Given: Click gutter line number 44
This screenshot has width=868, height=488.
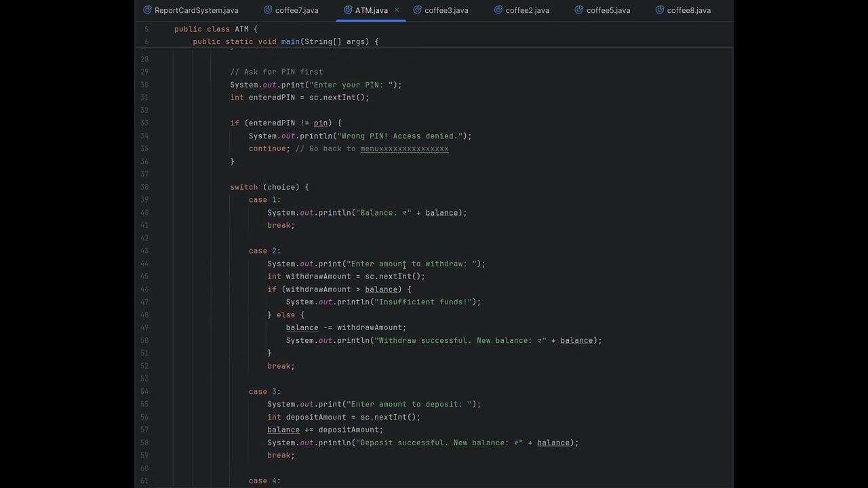Looking at the screenshot, I should tap(144, 264).
